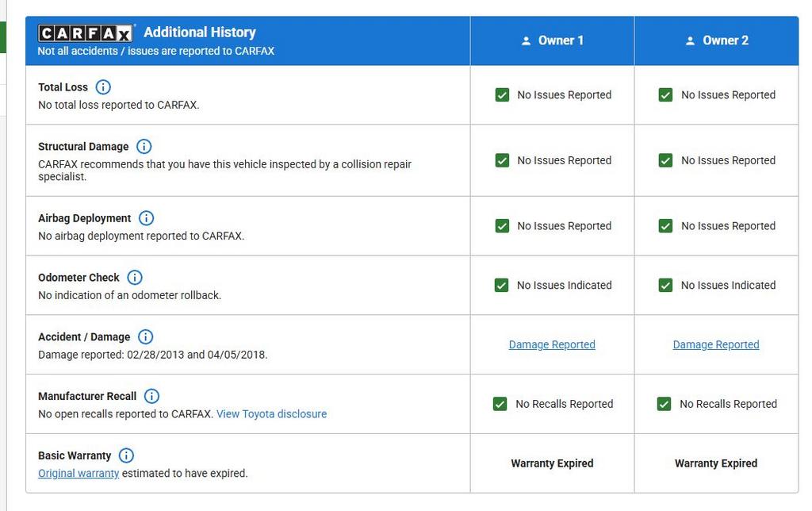Image resolution: width=812 pixels, height=511 pixels.
Task: Click the Basic Warranty info icon
Action: tap(126, 455)
